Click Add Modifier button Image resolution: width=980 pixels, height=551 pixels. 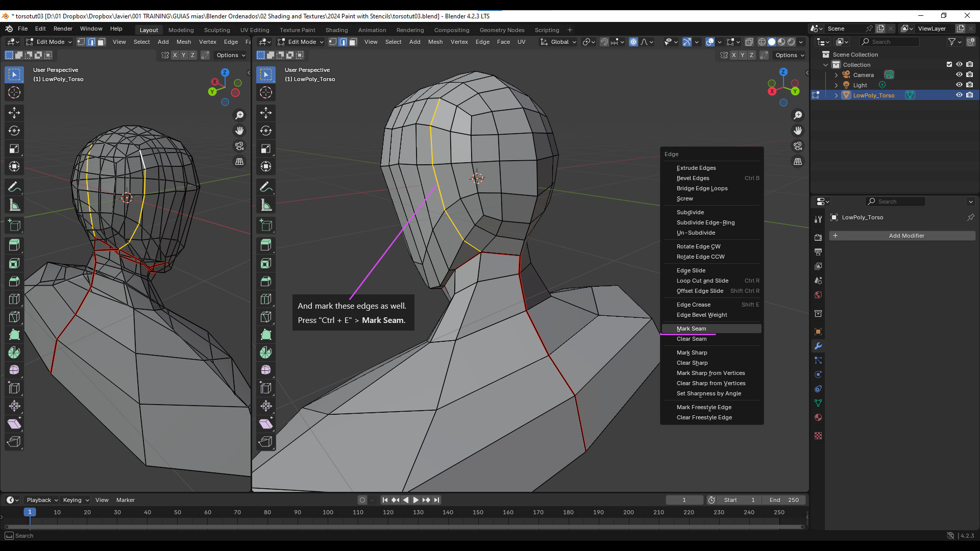(902, 236)
